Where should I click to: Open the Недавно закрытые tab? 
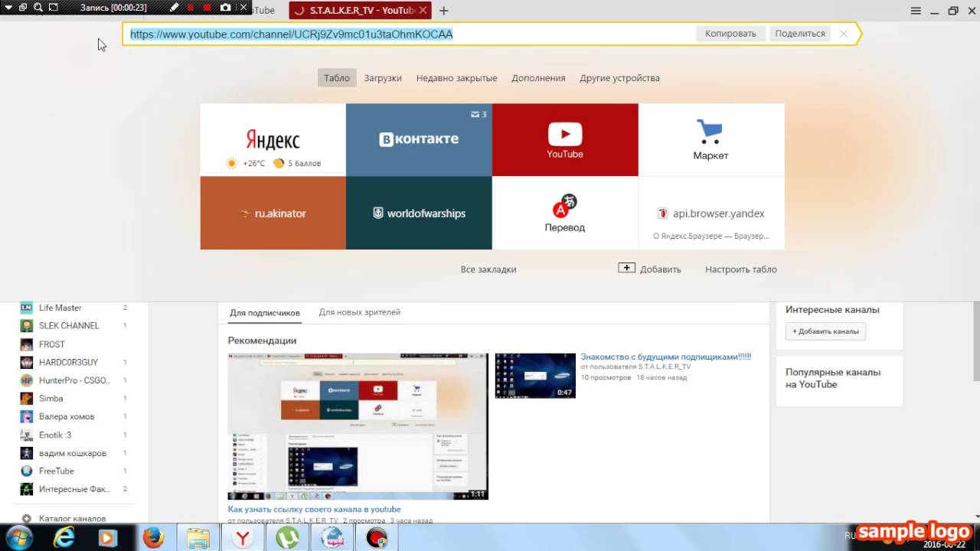[x=457, y=78]
